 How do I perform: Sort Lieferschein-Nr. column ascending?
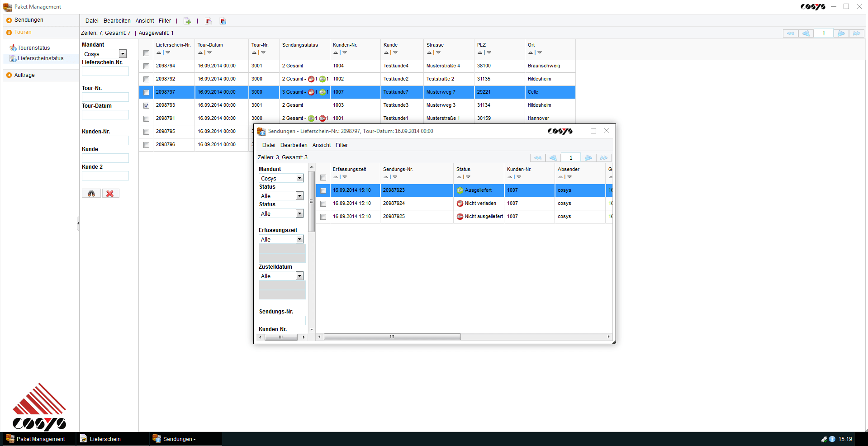click(x=159, y=52)
